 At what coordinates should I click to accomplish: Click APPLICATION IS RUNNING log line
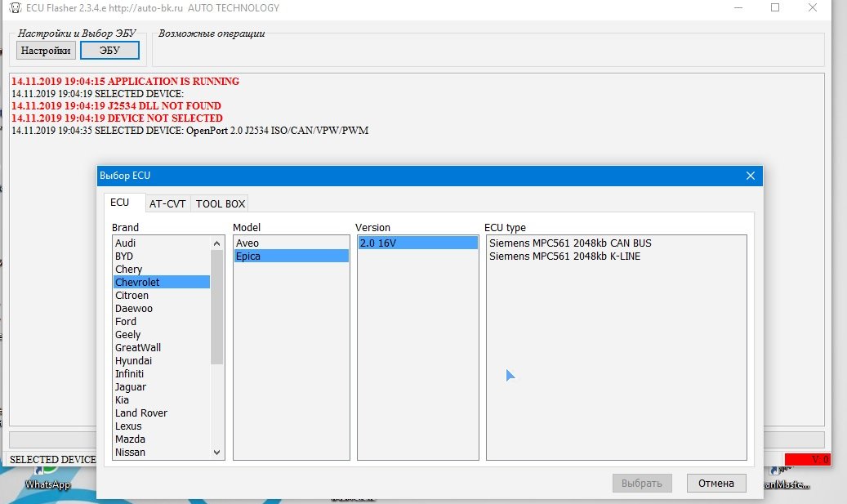tap(125, 82)
